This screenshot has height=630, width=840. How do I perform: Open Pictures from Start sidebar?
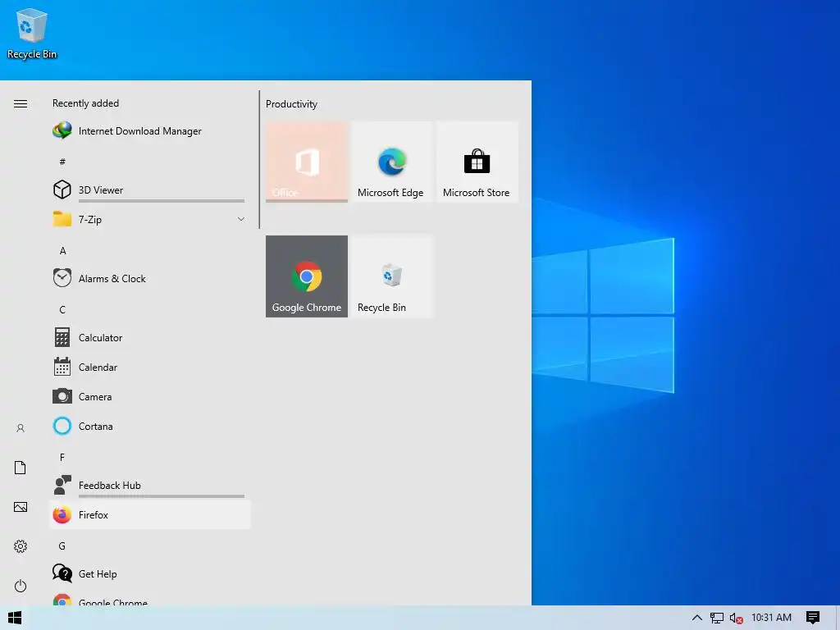coord(21,507)
